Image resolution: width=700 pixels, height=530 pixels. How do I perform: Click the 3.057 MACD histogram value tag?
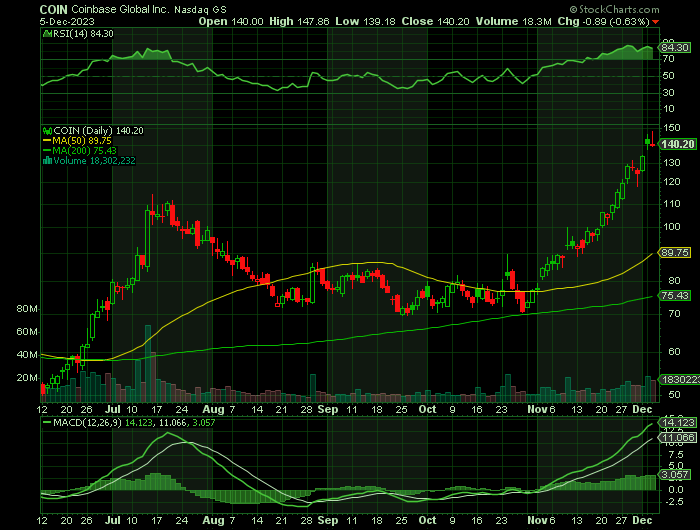tap(675, 475)
